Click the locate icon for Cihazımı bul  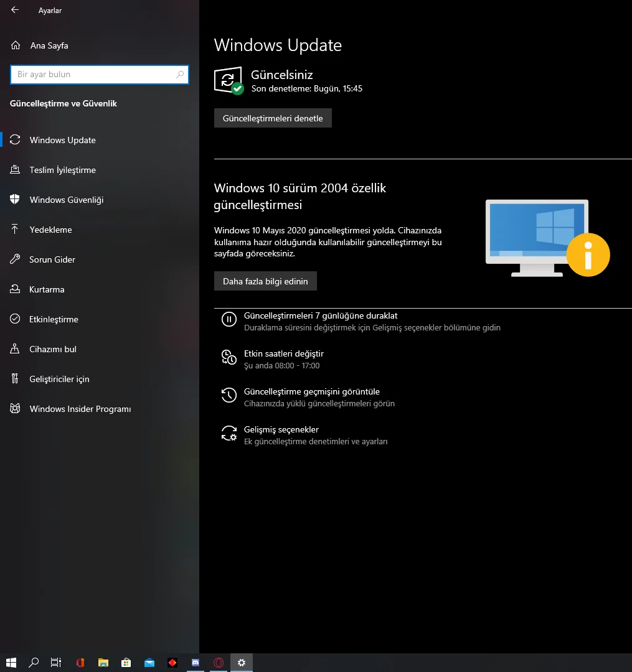click(15, 349)
